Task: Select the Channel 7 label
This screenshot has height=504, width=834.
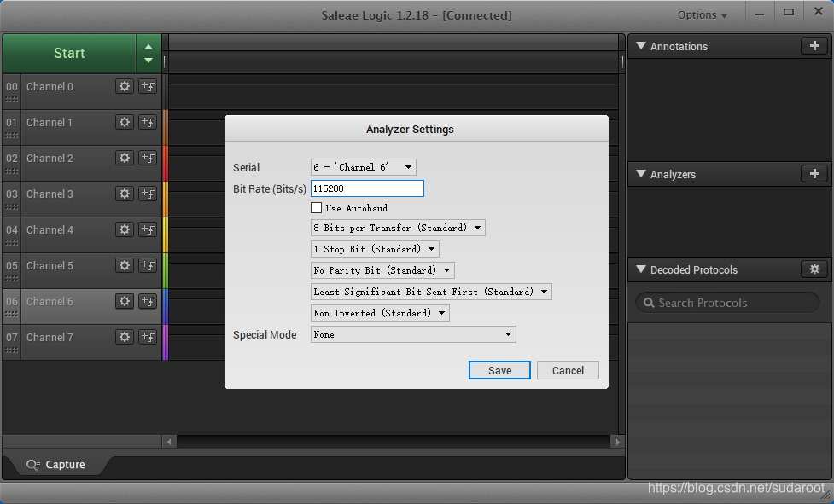Action: 50,337
